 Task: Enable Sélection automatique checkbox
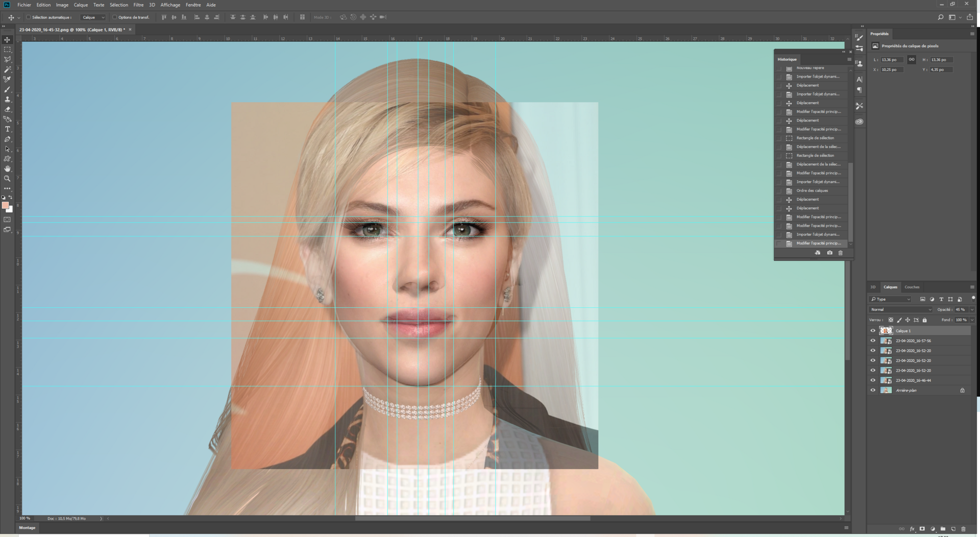[x=29, y=17]
